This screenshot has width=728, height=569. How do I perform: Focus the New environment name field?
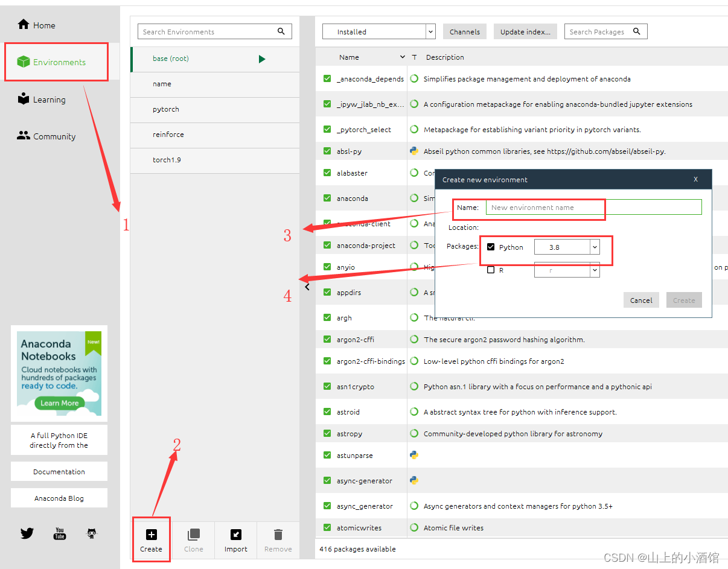(594, 207)
